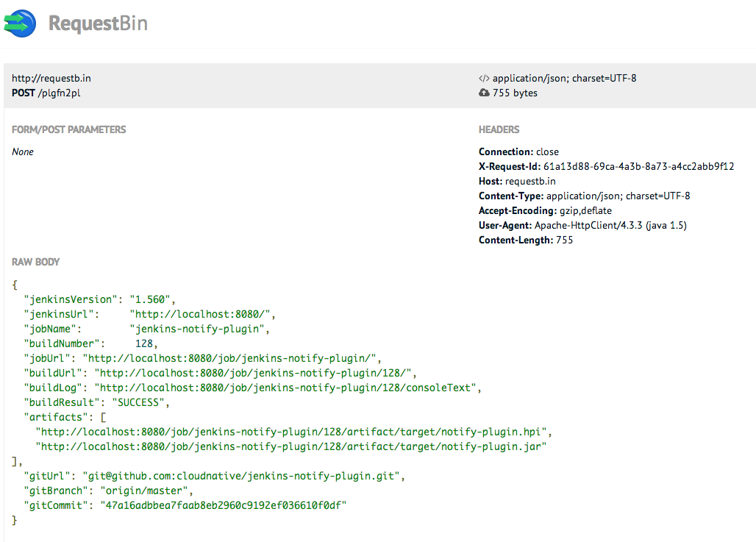Click the Accept-Encoding gzip,deflate header

545,211
